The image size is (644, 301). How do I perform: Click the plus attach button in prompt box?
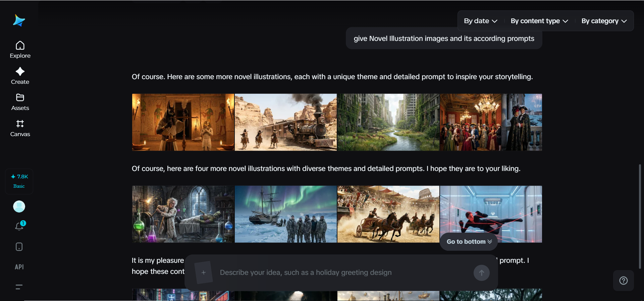pos(204,273)
